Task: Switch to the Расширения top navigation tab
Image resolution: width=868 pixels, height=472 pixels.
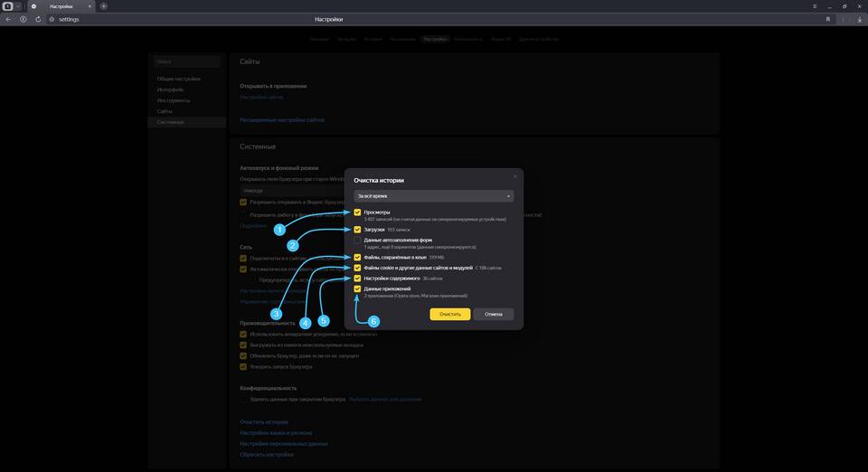Action: 402,39
